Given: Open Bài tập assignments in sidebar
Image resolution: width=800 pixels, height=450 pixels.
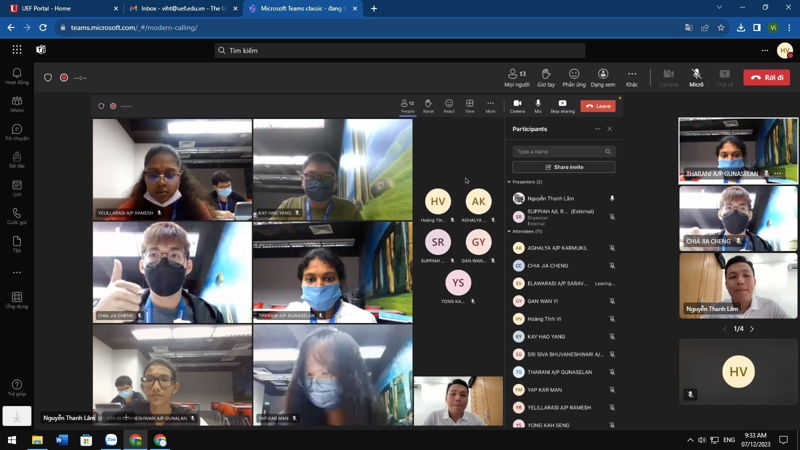Looking at the screenshot, I should 17,160.
